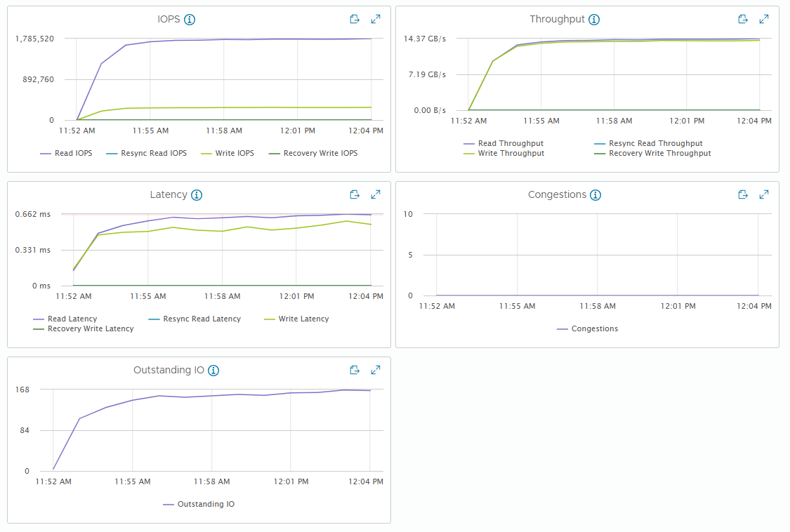The image size is (790, 532).
Task: Export the IOPS chart data
Action: pyautogui.click(x=355, y=19)
